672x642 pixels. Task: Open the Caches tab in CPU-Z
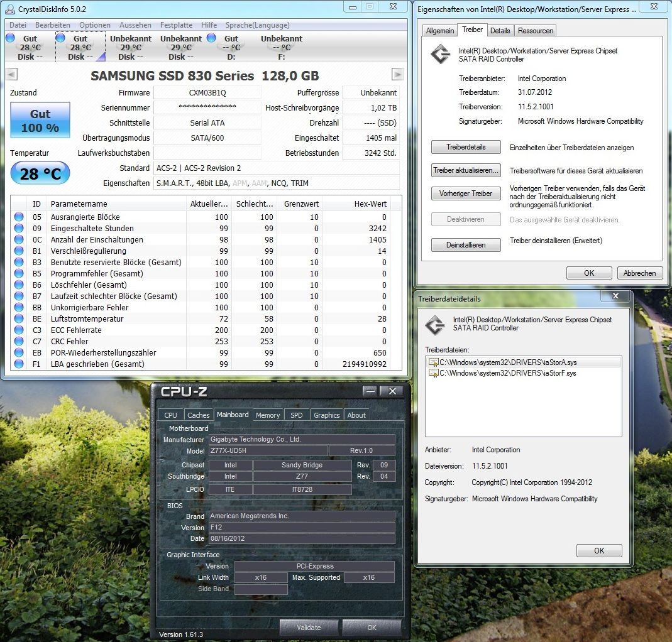pyautogui.click(x=199, y=415)
